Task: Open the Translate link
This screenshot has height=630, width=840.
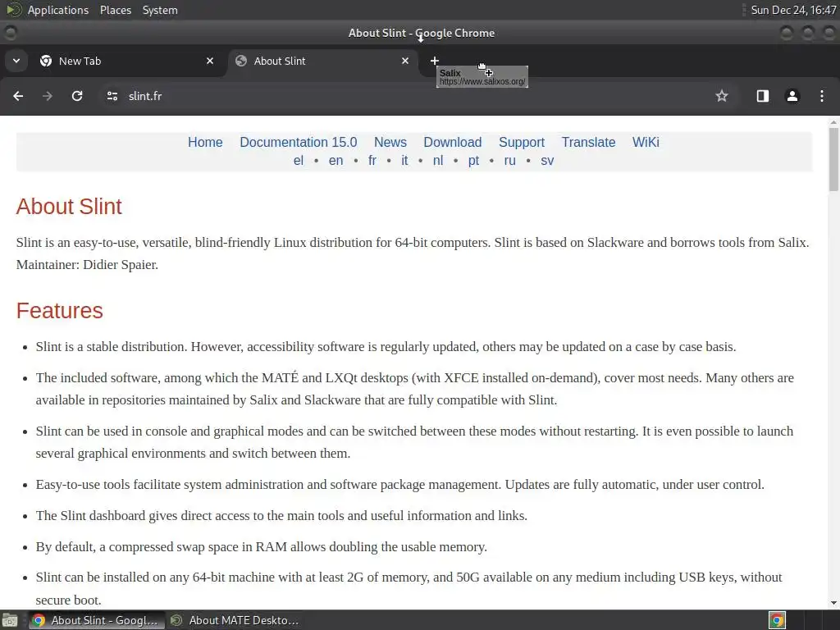Action: coord(588,143)
